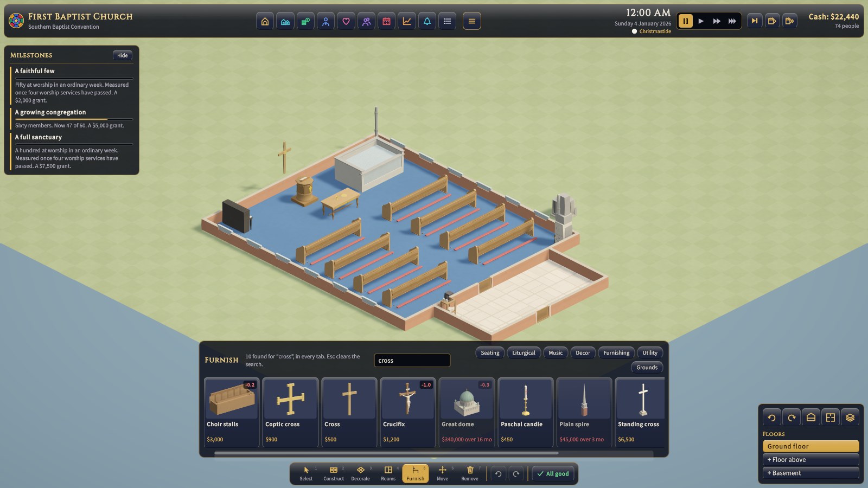Pick the Coptic cross item
This screenshot has width=868, height=488.
(290, 412)
